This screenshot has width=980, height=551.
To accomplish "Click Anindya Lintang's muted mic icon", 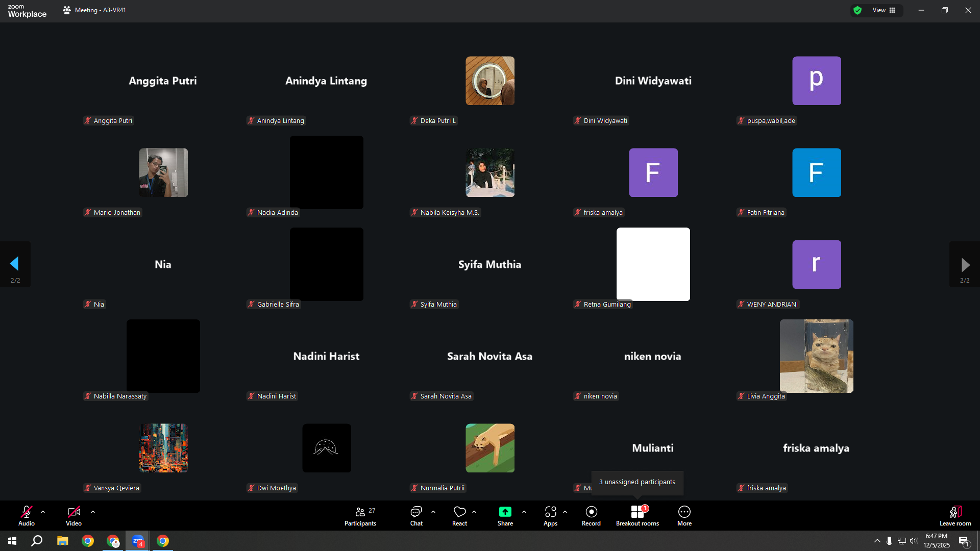I will (x=251, y=121).
